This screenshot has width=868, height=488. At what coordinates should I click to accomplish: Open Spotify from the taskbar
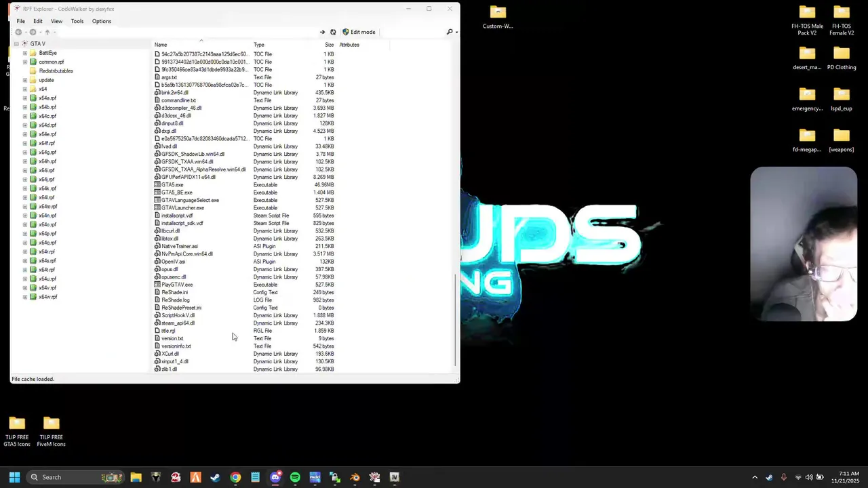295,477
